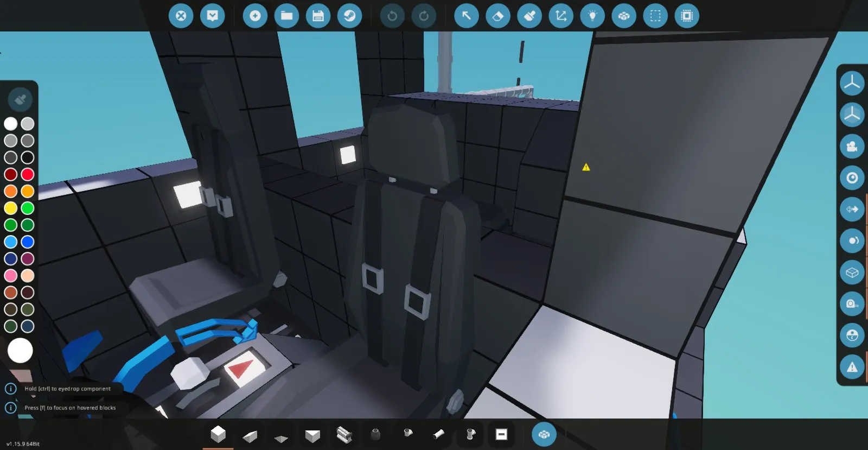The height and width of the screenshot is (450, 868).
Task: Click the yellow warning marker in viewport
Action: pyautogui.click(x=586, y=167)
